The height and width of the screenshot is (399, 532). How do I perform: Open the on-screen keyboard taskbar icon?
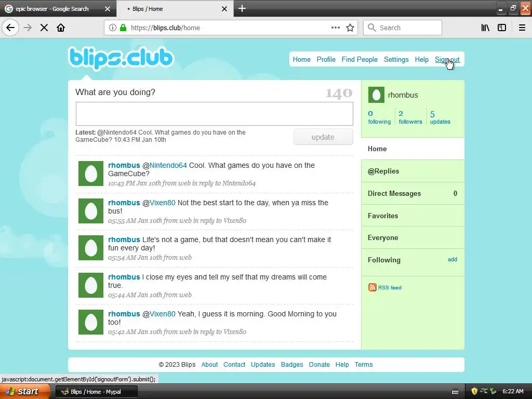[455, 392]
